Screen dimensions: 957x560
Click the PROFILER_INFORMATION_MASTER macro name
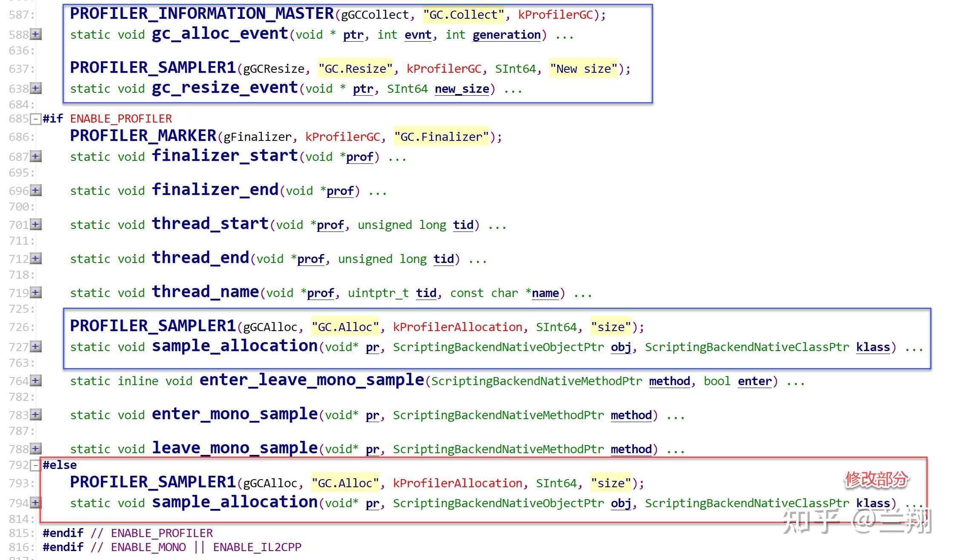click(202, 14)
